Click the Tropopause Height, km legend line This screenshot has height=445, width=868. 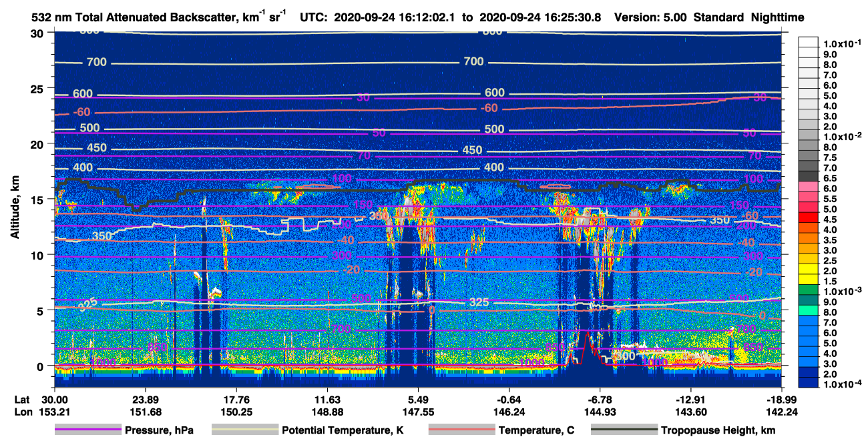[x=624, y=430]
